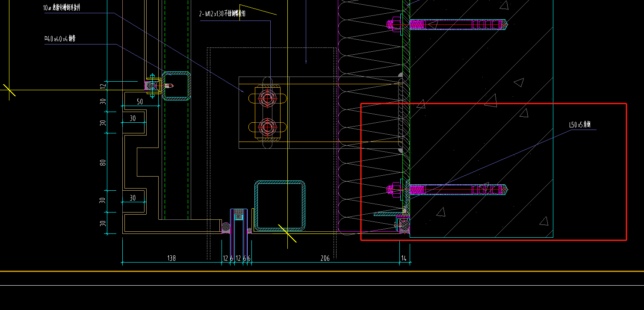Select the 138 dimension value
This screenshot has width=644, height=310.
click(x=171, y=258)
